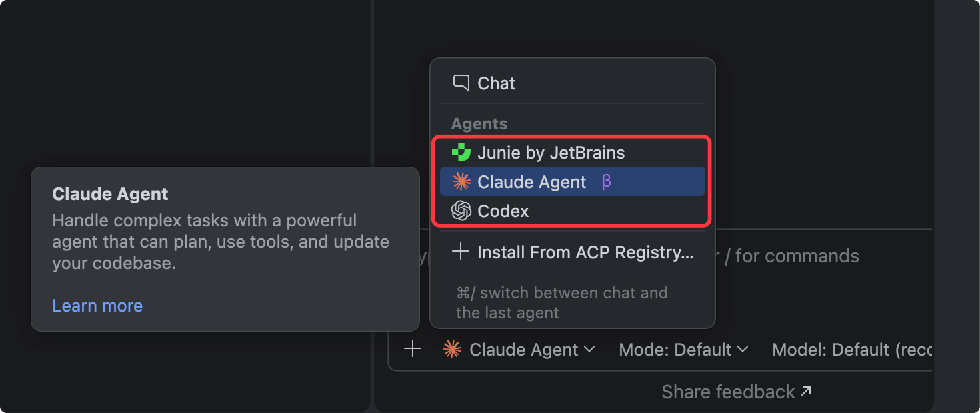Click the Claude starburst icon in the bottom toolbar
The image size is (980, 413).
[x=452, y=349]
